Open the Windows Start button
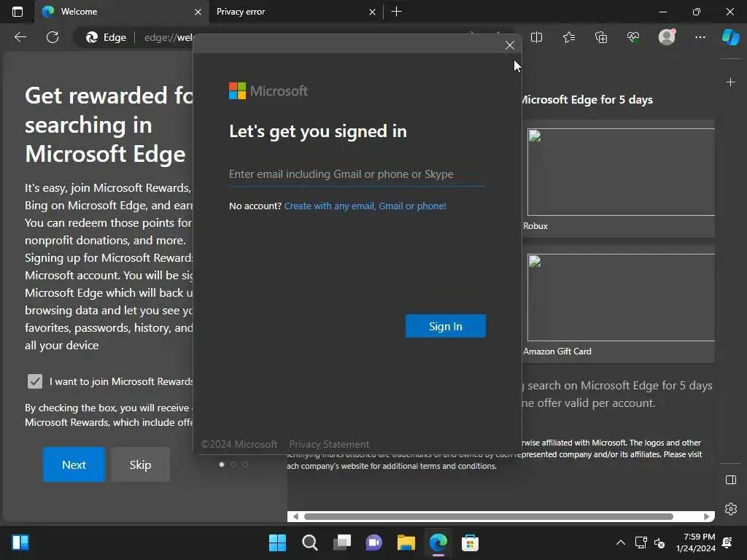Screen dimensions: 747x560 (278, 542)
